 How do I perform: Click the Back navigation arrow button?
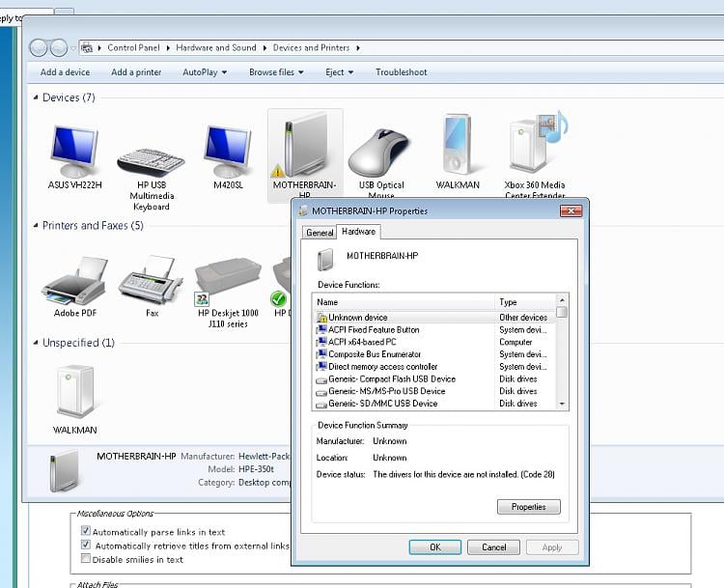tap(39, 47)
